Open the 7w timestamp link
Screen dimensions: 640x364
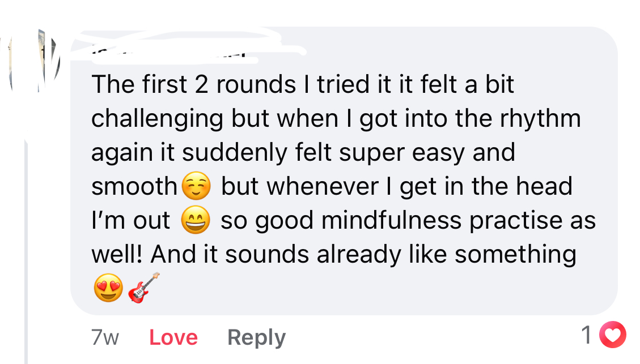tap(105, 338)
